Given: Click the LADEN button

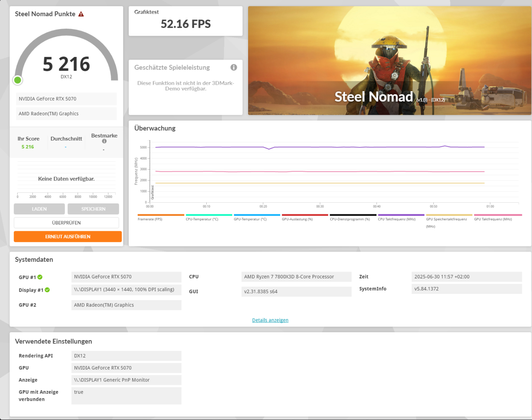Looking at the screenshot, I should click(x=39, y=209).
